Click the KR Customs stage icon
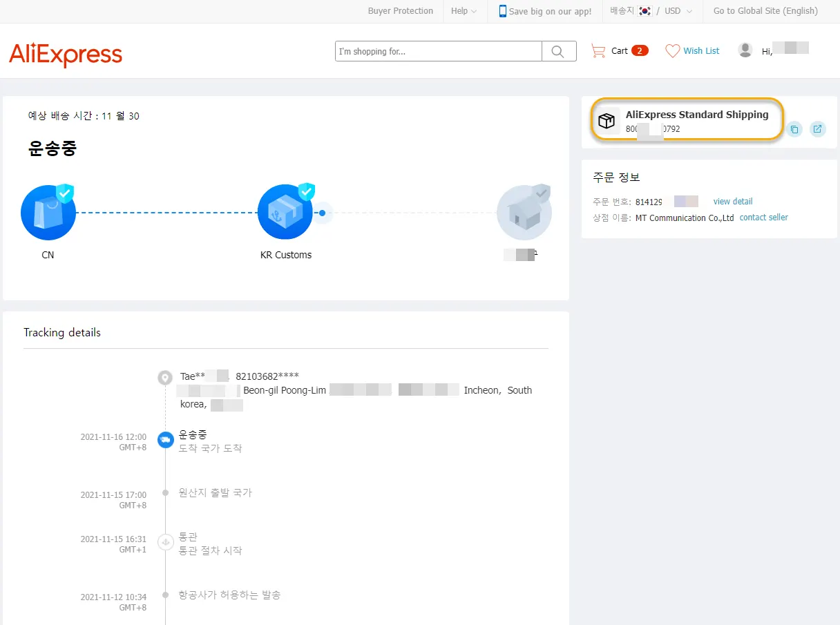The height and width of the screenshot is (625, 840). (285, 211)
